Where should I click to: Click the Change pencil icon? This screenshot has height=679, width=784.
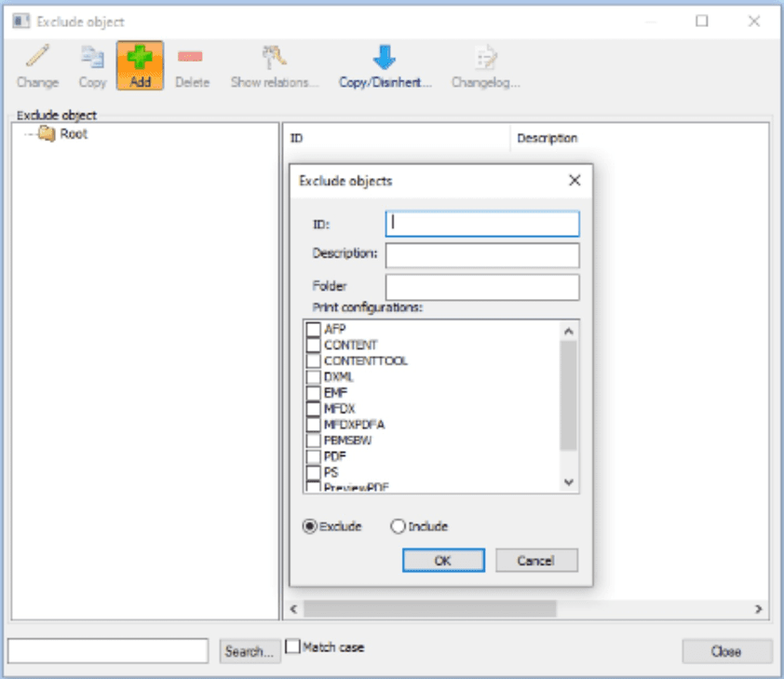pyautogui.click(x=35, y=58)
